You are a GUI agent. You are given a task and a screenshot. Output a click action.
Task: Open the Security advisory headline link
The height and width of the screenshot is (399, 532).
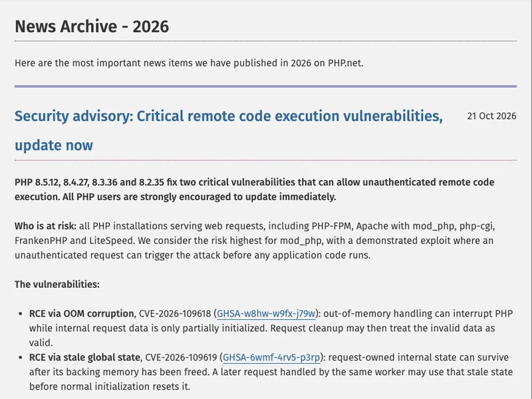(x=229, y=130)
